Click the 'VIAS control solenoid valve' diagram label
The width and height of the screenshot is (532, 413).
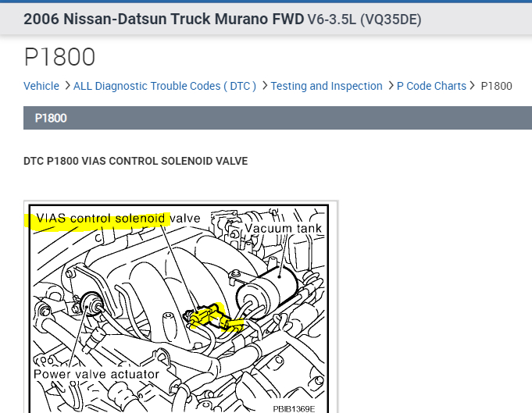click(118, 218)
